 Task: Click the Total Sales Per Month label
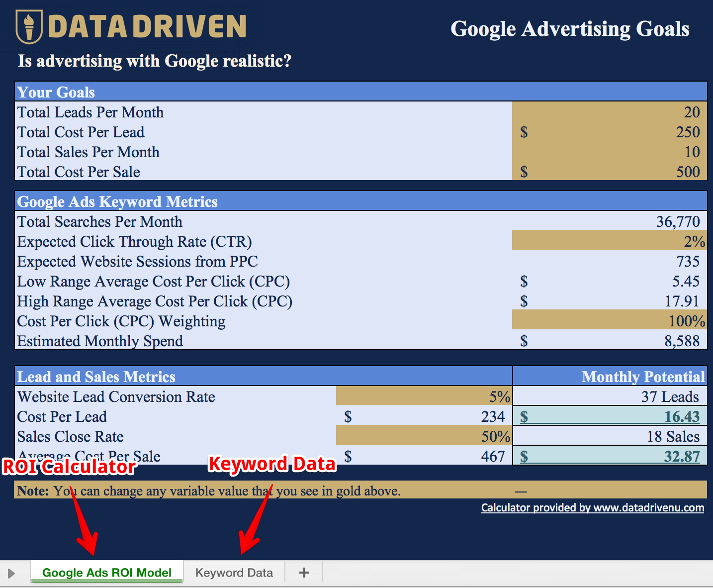[89, 152]
